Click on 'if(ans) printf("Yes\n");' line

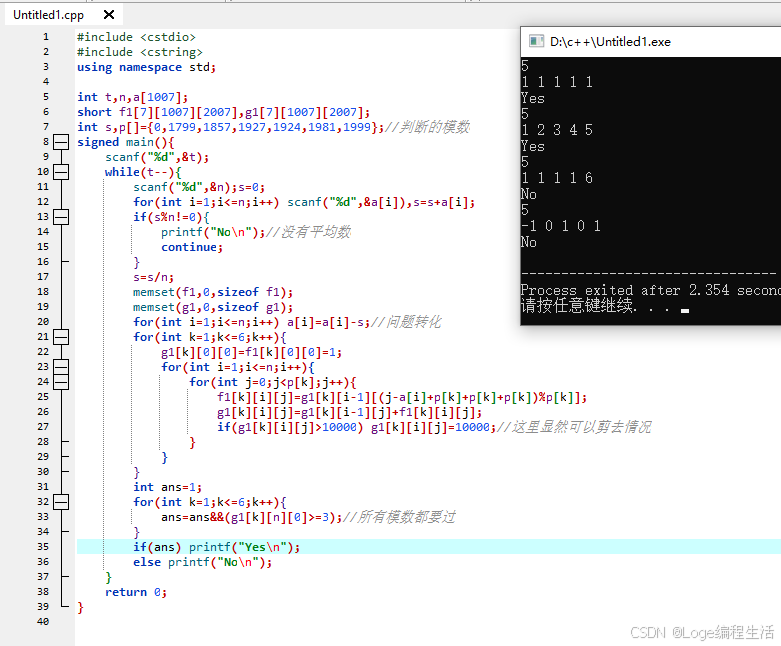pos(217,547)
